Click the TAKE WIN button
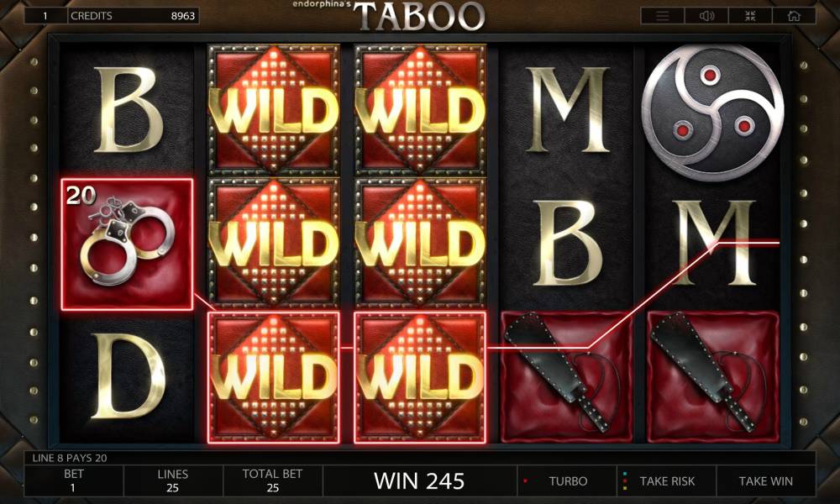 click(x=765, y=481)
